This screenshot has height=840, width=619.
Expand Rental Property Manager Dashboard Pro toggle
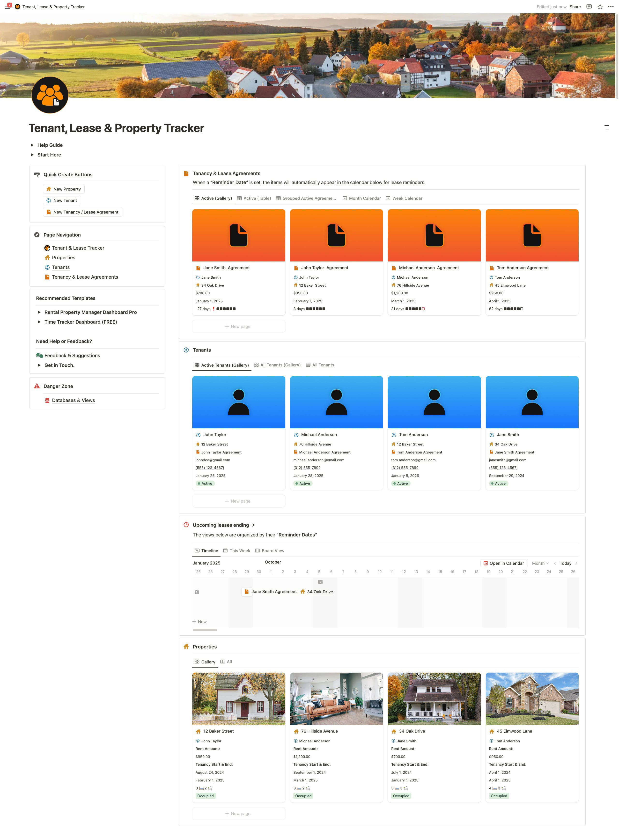[x=39, y=312]
